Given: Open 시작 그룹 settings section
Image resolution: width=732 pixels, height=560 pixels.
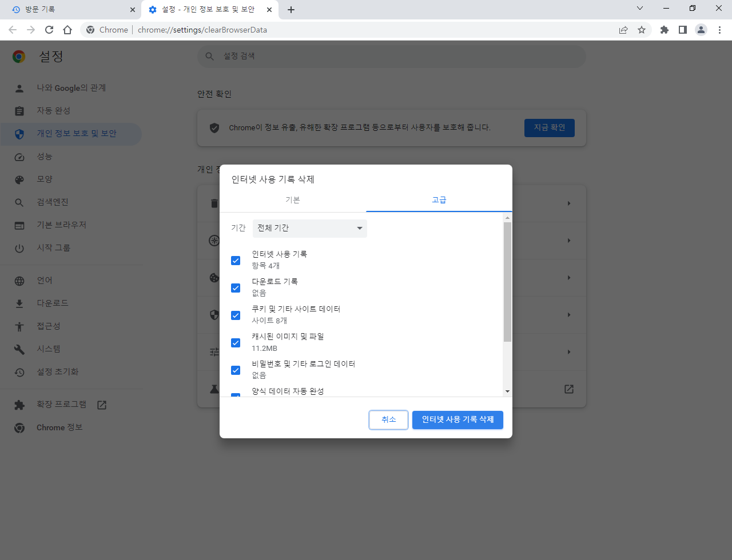Looking at the screenshot, I should point(71,248).
